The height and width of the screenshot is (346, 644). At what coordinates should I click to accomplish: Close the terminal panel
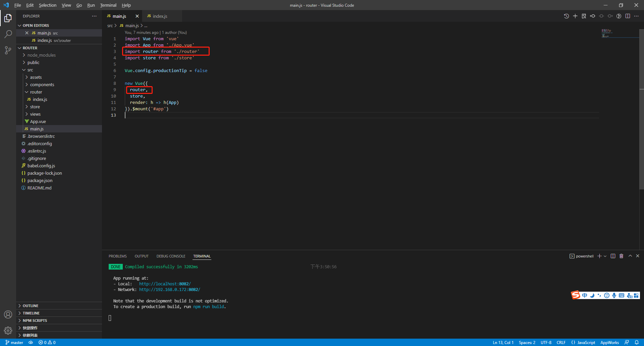[x=638, y=256]
